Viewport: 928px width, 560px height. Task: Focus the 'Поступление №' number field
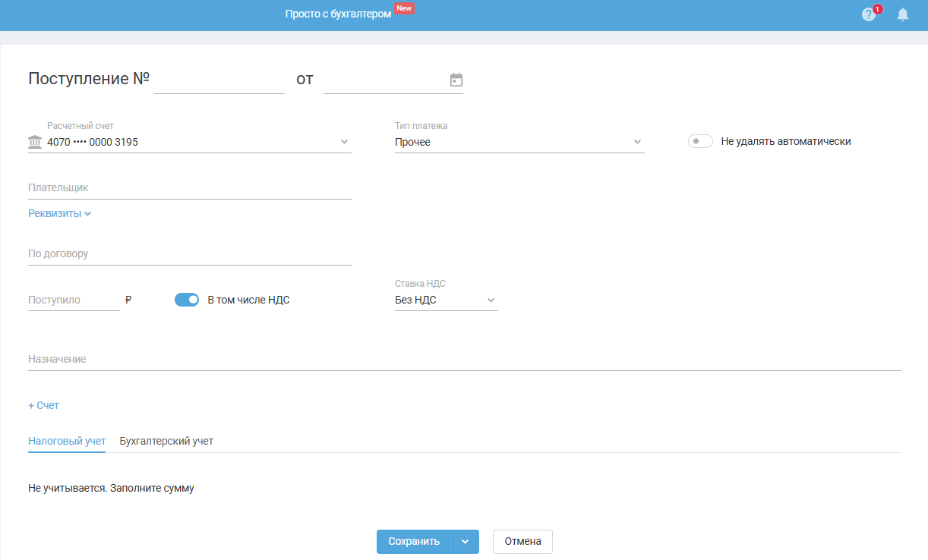(219, 80)
